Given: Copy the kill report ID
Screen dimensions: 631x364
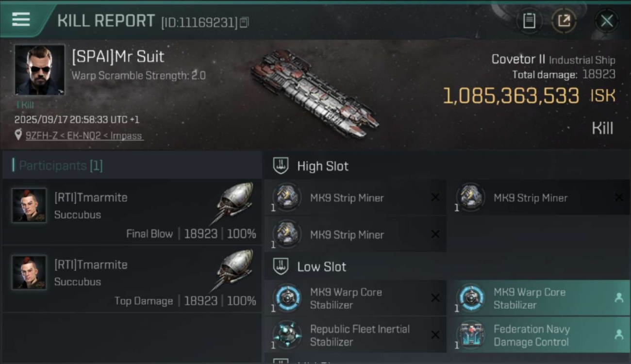Looking at the screenshot, I should coord(244,22).
